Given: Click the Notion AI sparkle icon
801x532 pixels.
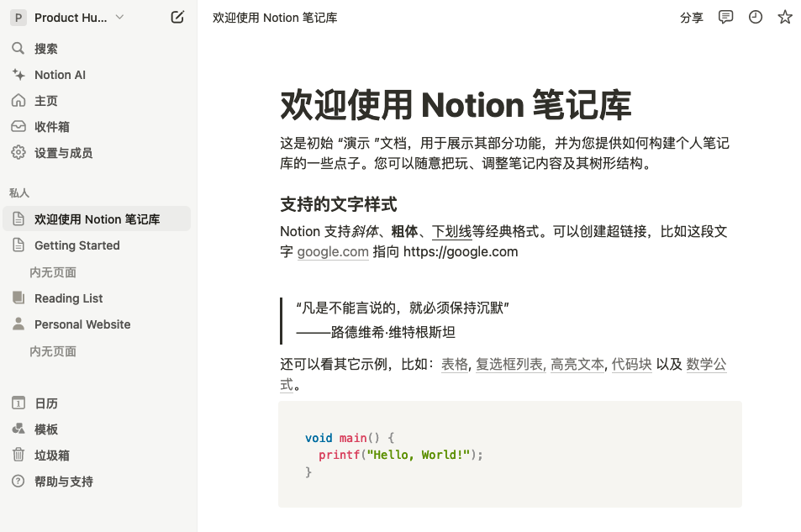Looking at the screenshot, I should tap(18, 75).
